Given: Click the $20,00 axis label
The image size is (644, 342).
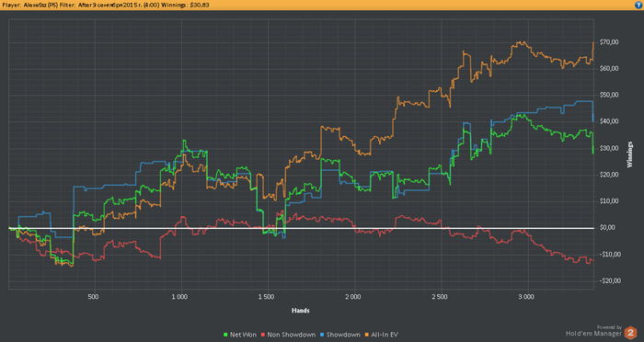Looking at the screenshot, I should coord(609,175).
